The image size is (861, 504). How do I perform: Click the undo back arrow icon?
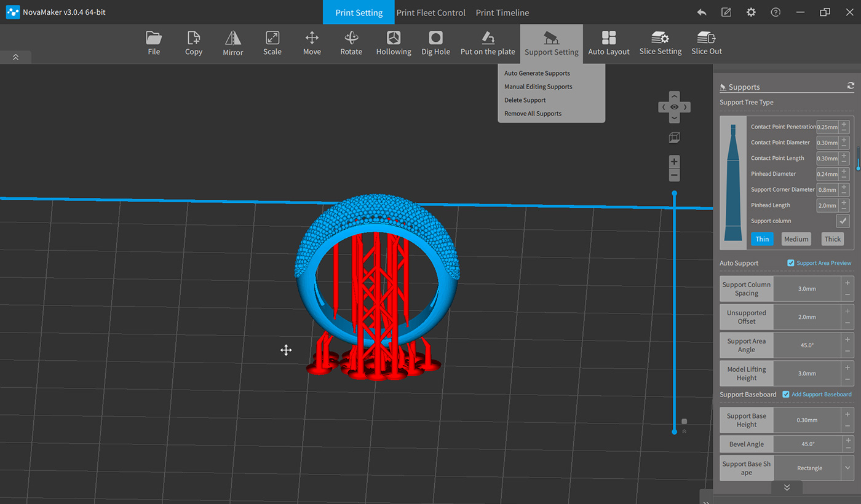(702, 12)
